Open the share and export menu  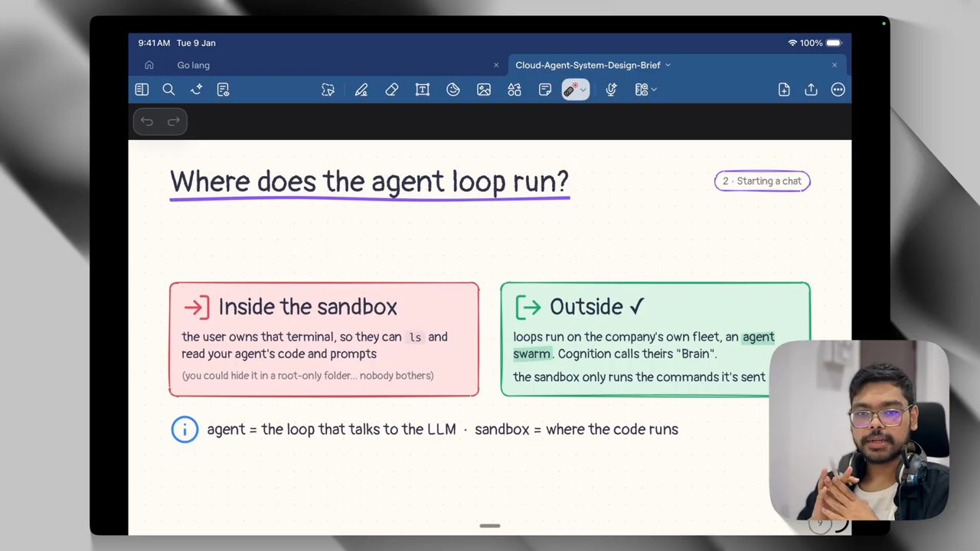click(x=811, y=90)
